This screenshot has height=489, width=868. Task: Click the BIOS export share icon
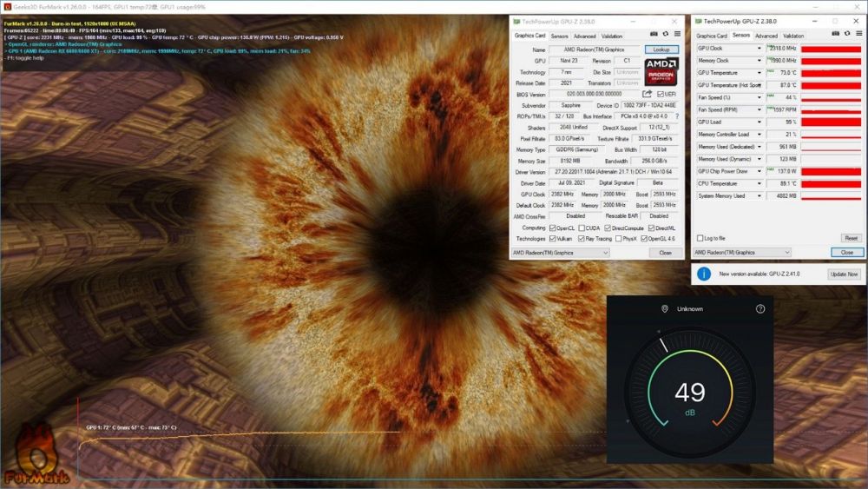(647, 94)
